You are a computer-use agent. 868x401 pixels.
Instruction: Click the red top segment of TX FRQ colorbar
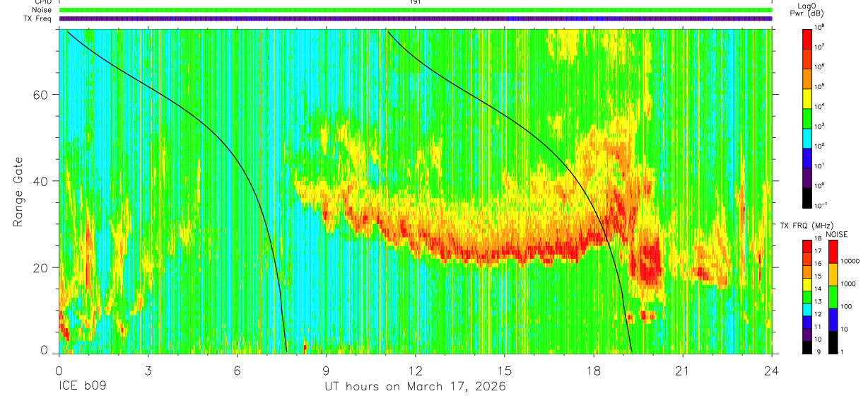click(x=807, y=246)
